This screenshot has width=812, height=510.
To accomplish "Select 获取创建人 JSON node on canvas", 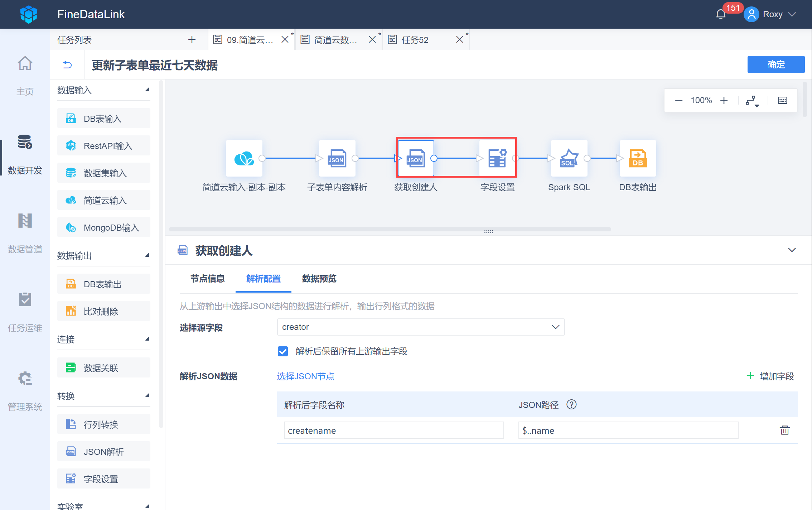I will click(416, 158).
